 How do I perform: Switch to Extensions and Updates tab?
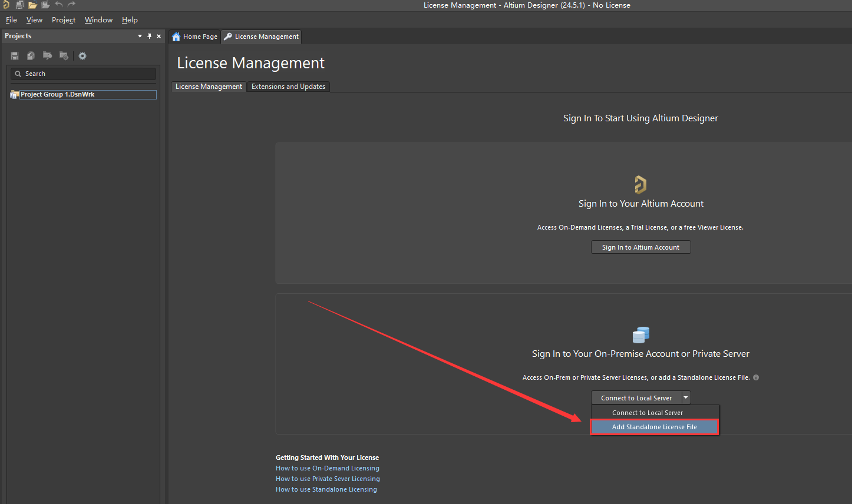tap(288, 87)
